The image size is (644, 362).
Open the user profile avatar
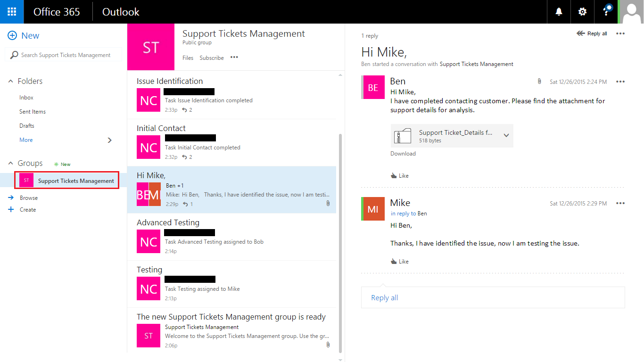point(632,12)
